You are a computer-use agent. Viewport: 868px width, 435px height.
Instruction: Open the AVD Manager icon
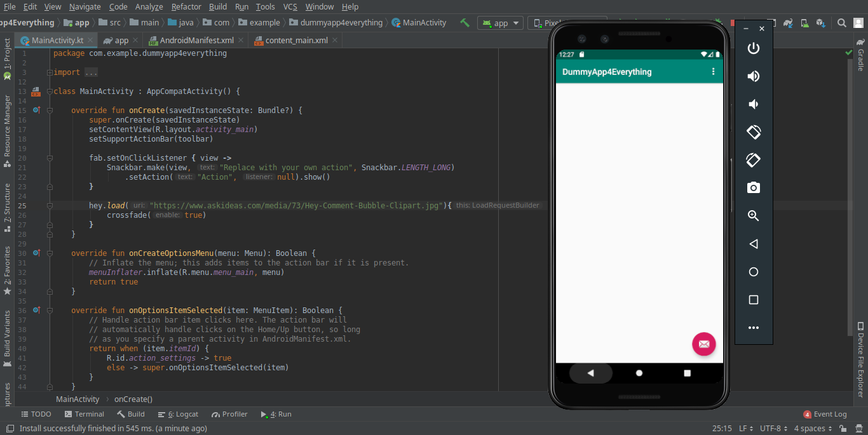804,23
